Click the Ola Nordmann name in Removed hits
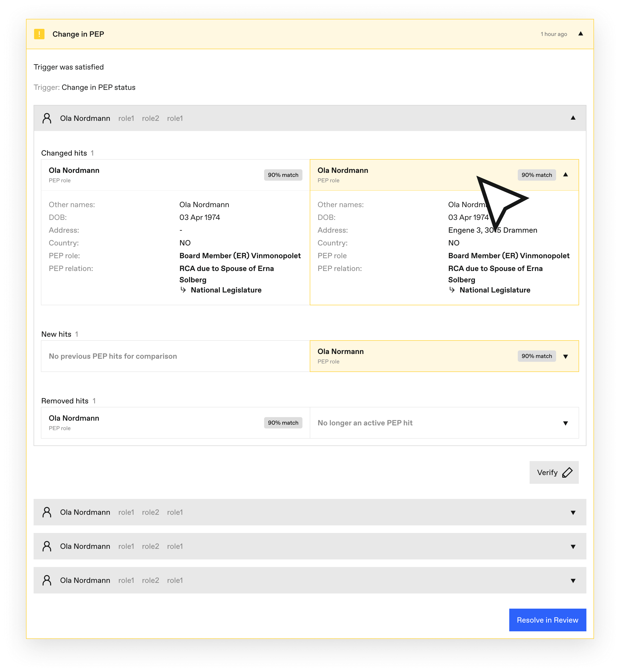Screen dimensions: 620x672 pos(74,418)
